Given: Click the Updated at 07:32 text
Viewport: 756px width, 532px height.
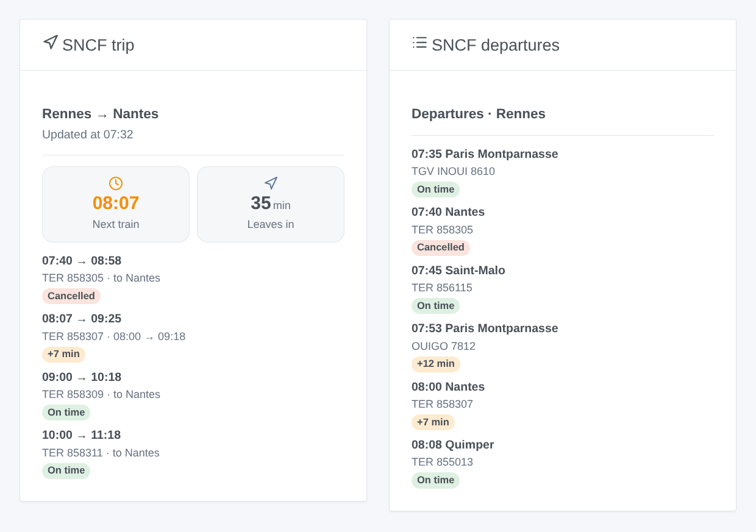Looking at the screenshot, I should pyautogui.click(x=88, y=135).
